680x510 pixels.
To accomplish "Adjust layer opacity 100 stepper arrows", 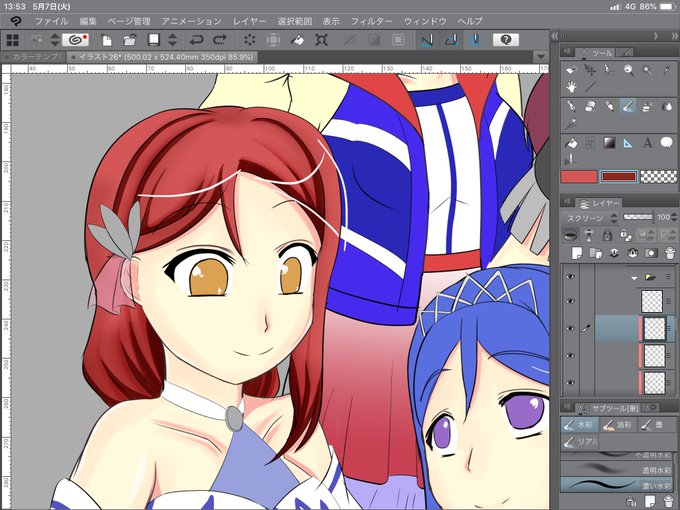I will 673,217.
